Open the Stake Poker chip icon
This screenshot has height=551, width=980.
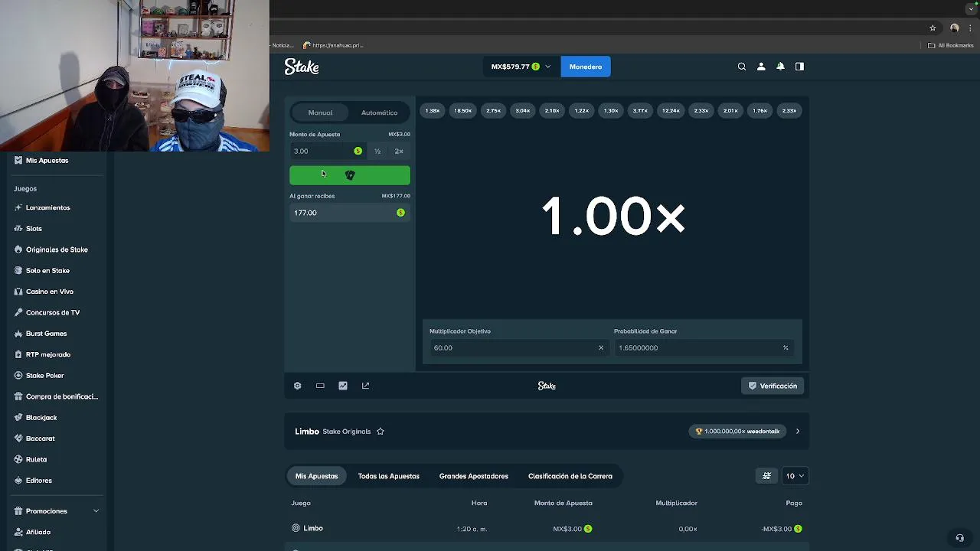18,376
